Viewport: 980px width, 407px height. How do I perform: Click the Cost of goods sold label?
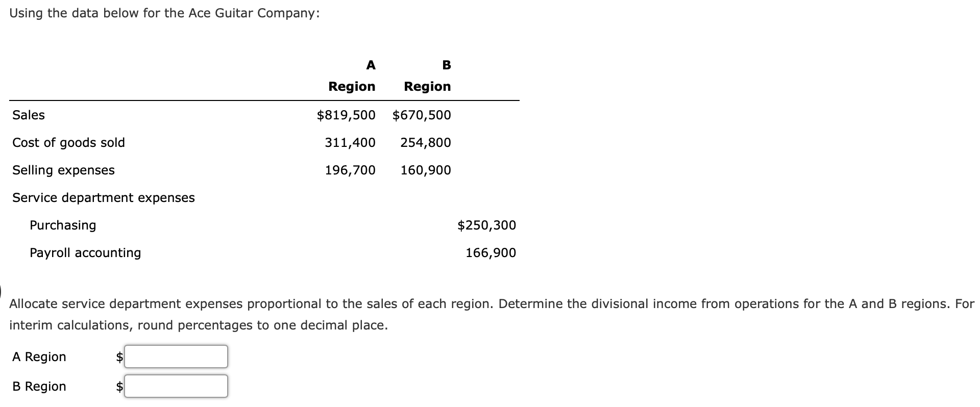[x=68, y=143]
